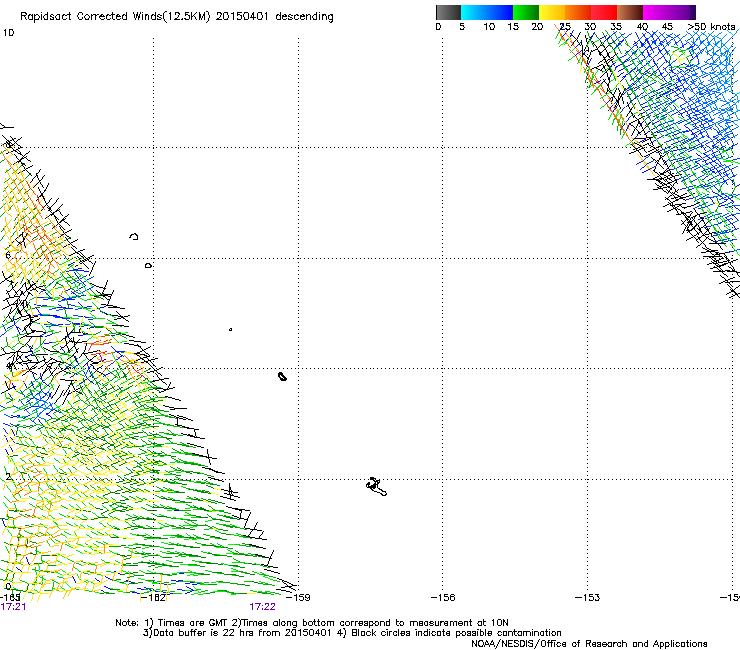
Task: Click the latitude label '6'
Action: click(x=8, y=255)
